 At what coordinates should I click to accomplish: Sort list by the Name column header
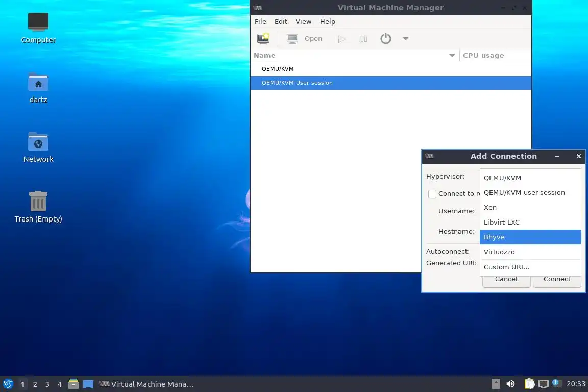pyautogui.click(x=354, y=56)
